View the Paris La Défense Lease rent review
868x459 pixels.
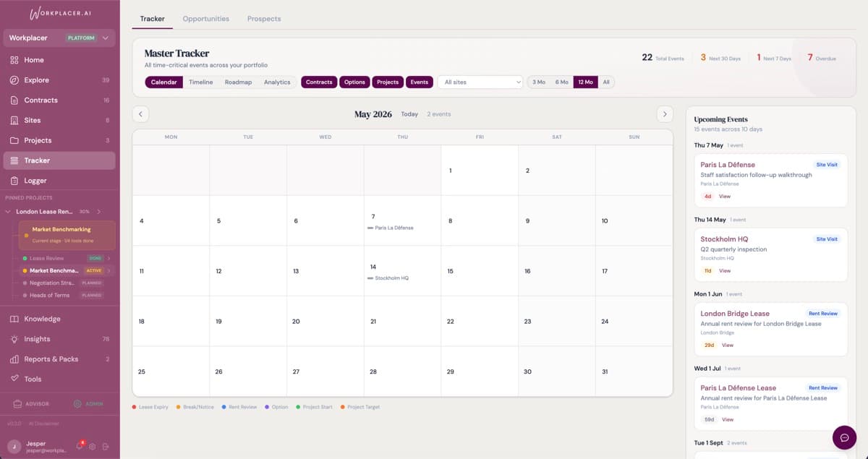(728, 420)
